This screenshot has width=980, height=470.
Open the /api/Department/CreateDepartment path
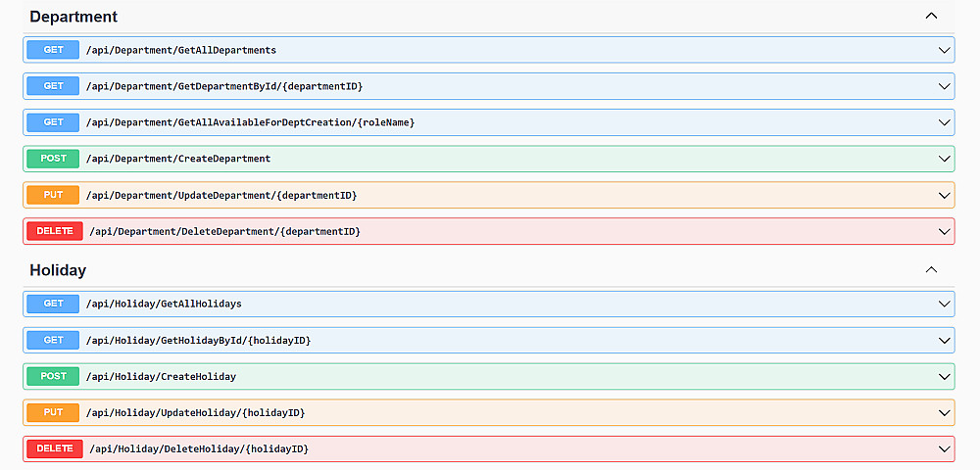click(178, 159)
